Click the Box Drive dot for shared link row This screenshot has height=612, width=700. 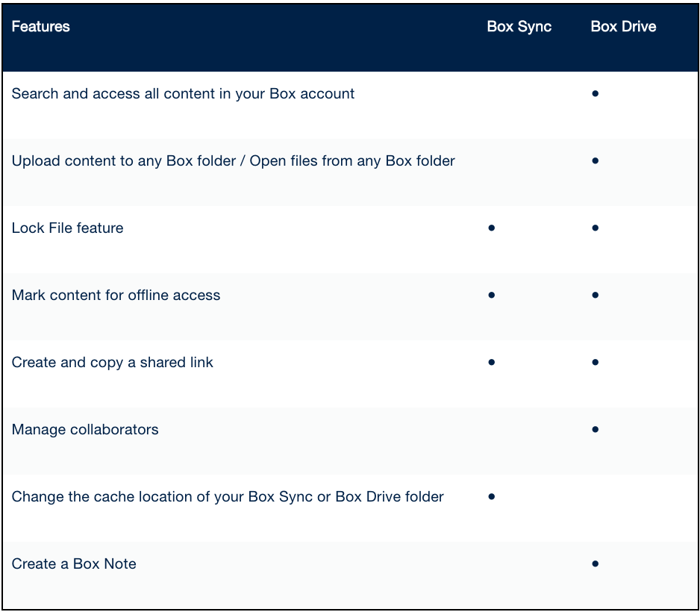tap(595, 362)
